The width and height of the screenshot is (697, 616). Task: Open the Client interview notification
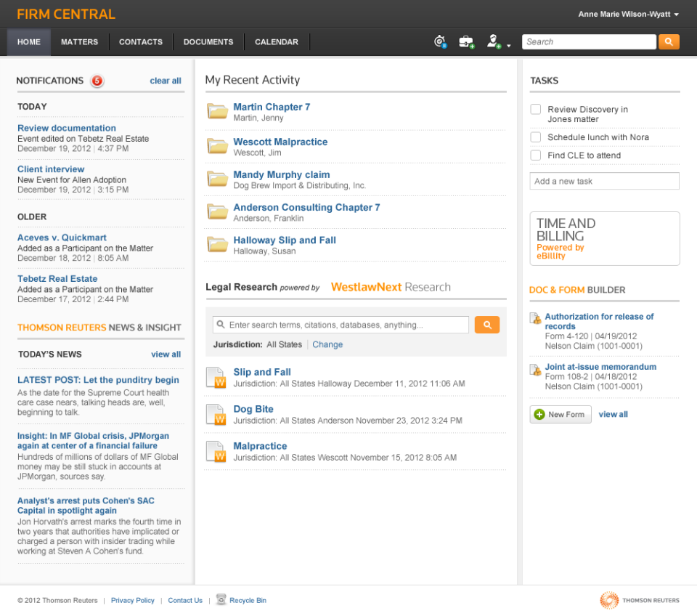pos(51,169)
